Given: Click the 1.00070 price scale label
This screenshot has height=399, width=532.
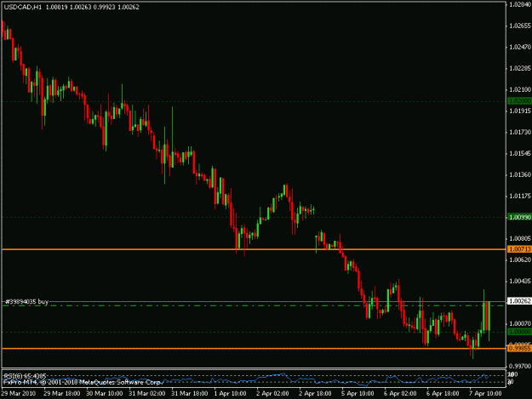Looking at the screenshot, I should click(520, 324).
